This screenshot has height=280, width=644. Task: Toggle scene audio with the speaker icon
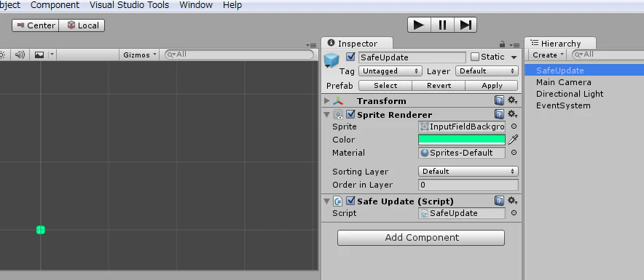[x=20, y=55]
